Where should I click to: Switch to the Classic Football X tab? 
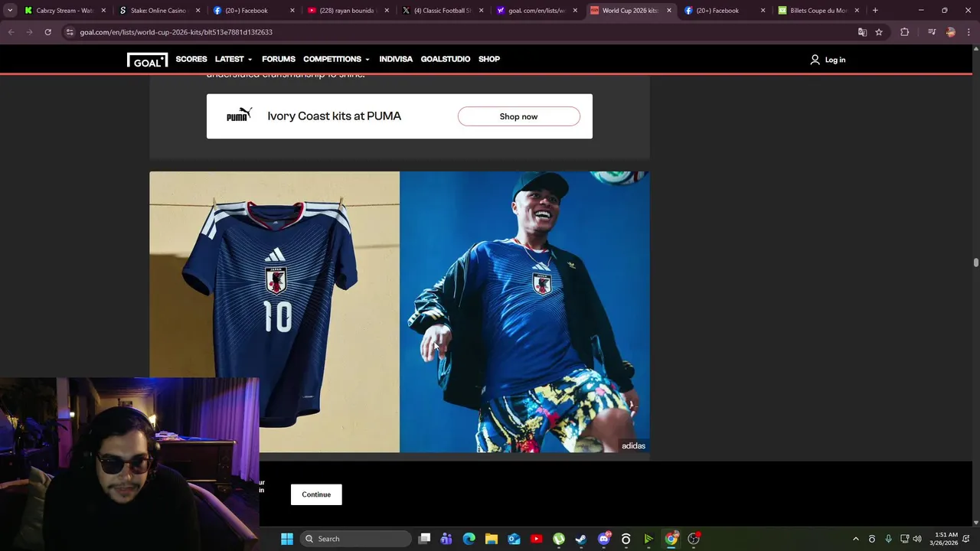[443, 10]
